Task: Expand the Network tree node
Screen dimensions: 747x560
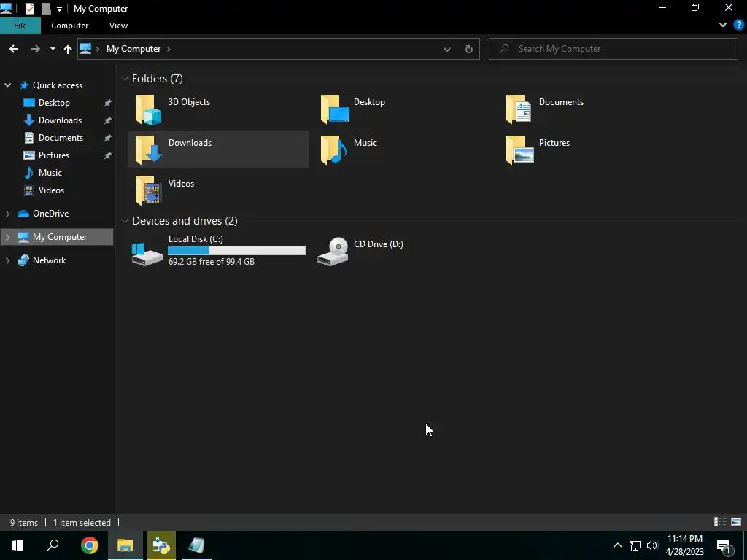Action: click(7, 260)
